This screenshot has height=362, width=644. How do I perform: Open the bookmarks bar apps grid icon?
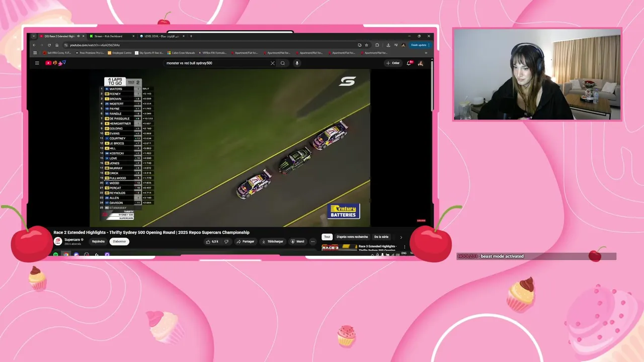[x=35, y=53]
